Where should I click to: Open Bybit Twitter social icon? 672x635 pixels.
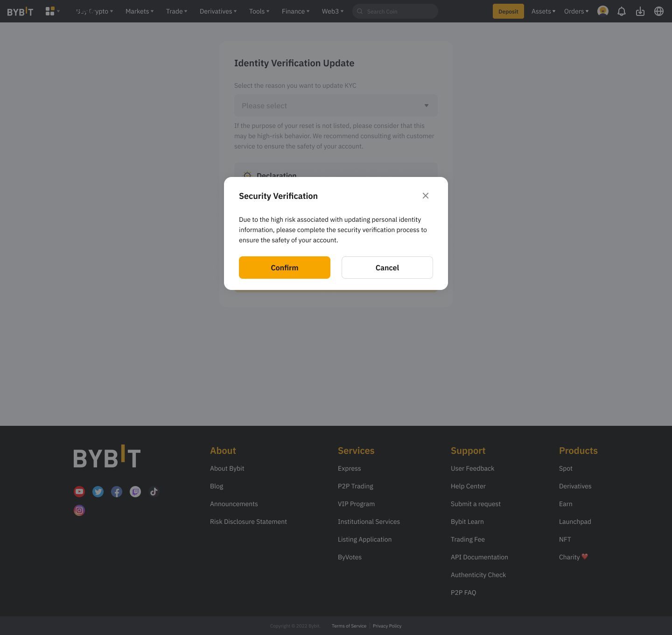pyautogui.click(x=98, y=492)
